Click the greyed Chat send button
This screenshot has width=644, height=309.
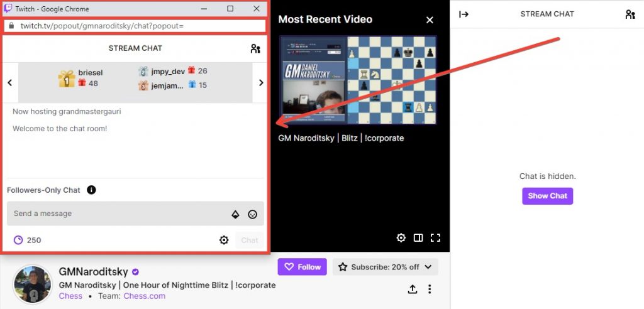pos(249,240)
